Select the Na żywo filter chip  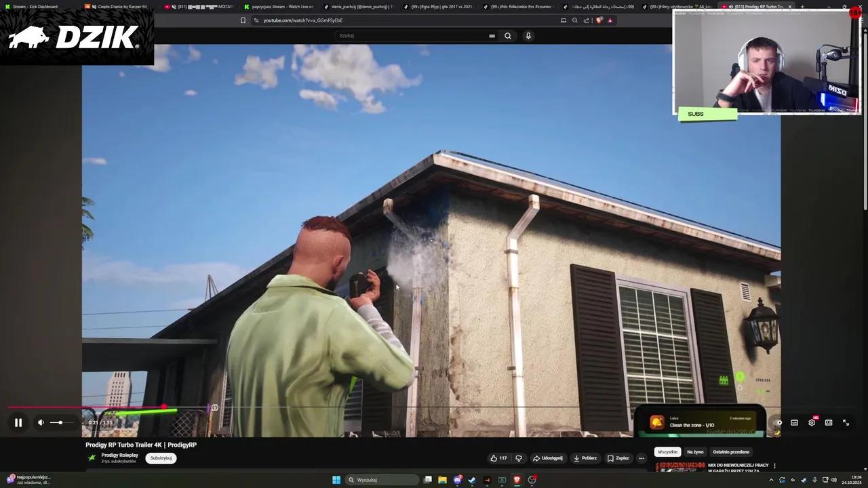click(695, 452)
